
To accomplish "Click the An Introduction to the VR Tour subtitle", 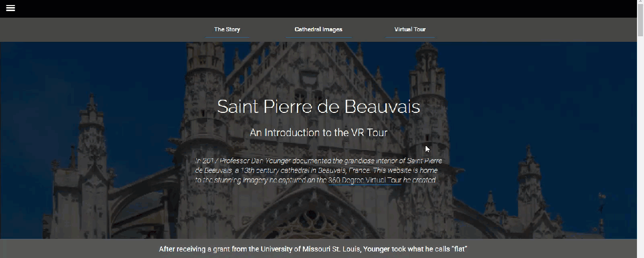I will (318, 133).
